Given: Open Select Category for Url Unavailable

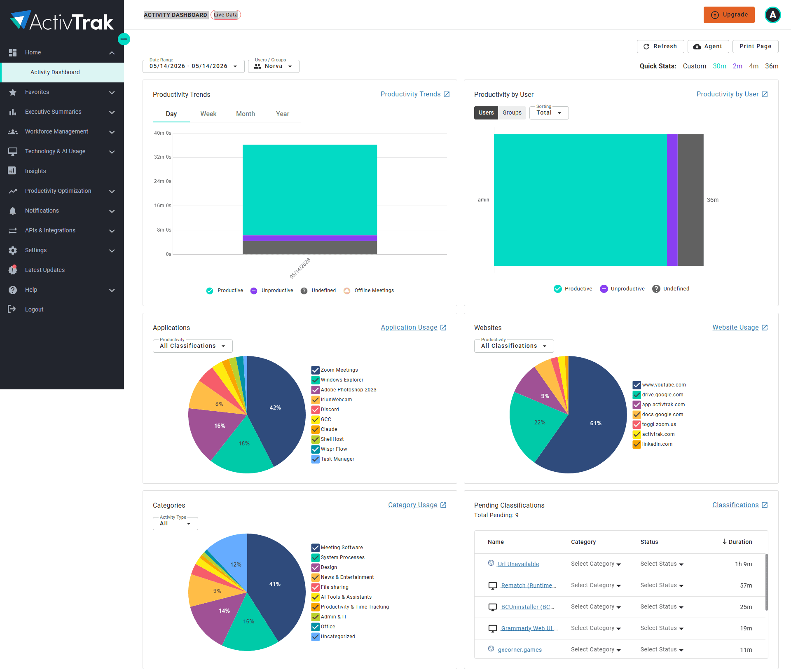Looking at the screenshot, I should (596, 564).
